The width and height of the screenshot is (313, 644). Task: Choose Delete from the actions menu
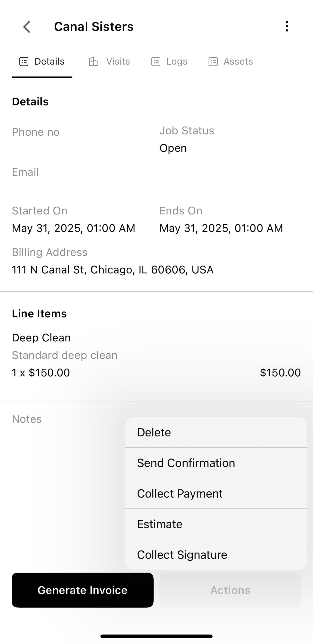[216, 432]
